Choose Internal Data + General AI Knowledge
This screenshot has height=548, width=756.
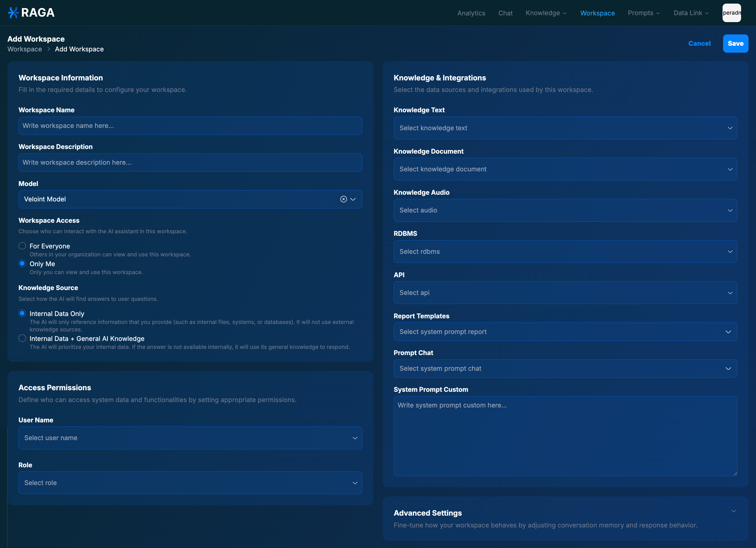22,338
